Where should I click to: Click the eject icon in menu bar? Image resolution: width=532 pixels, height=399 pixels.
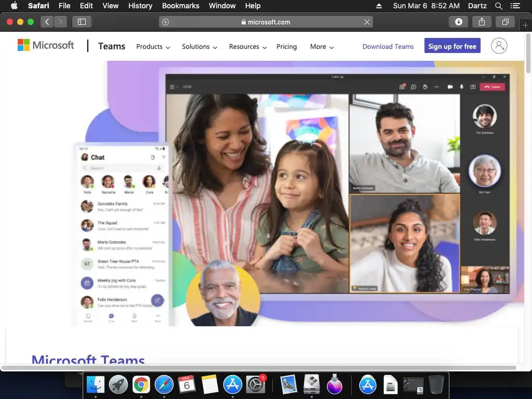pos(379,6)
